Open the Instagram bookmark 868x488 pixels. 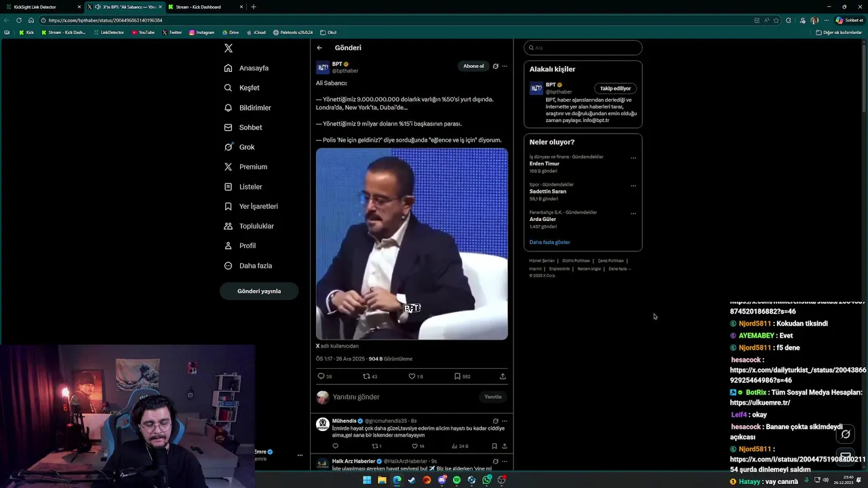coord(202,33)
